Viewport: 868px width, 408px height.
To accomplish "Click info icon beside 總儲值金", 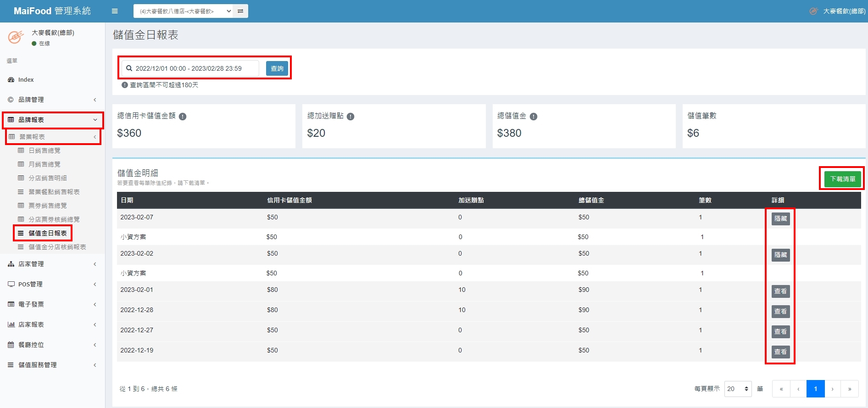I will click(x=534, y=117).
